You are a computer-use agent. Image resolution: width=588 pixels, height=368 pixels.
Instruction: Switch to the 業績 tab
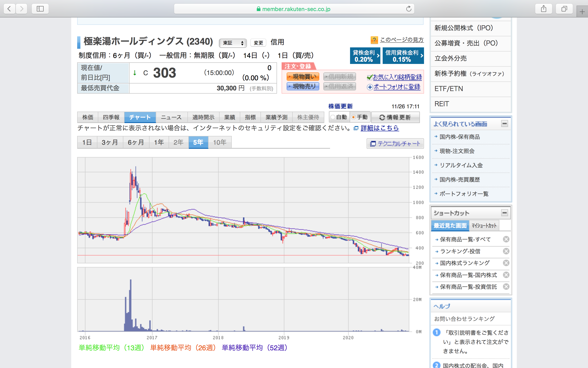[230, 117]
